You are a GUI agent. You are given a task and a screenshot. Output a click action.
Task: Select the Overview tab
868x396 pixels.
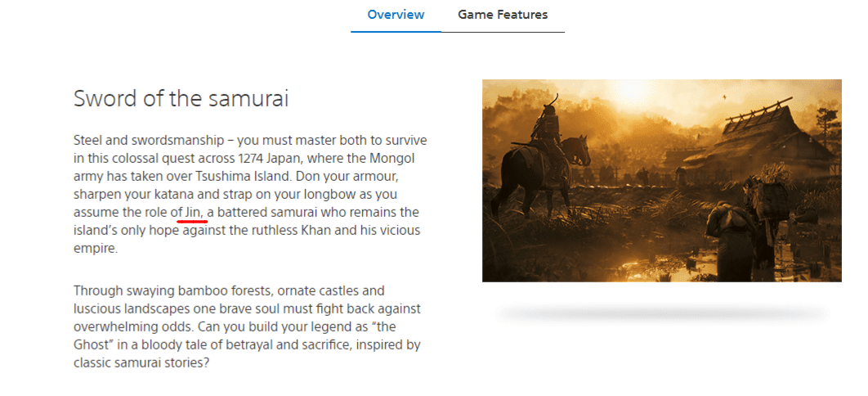point(396,15)
